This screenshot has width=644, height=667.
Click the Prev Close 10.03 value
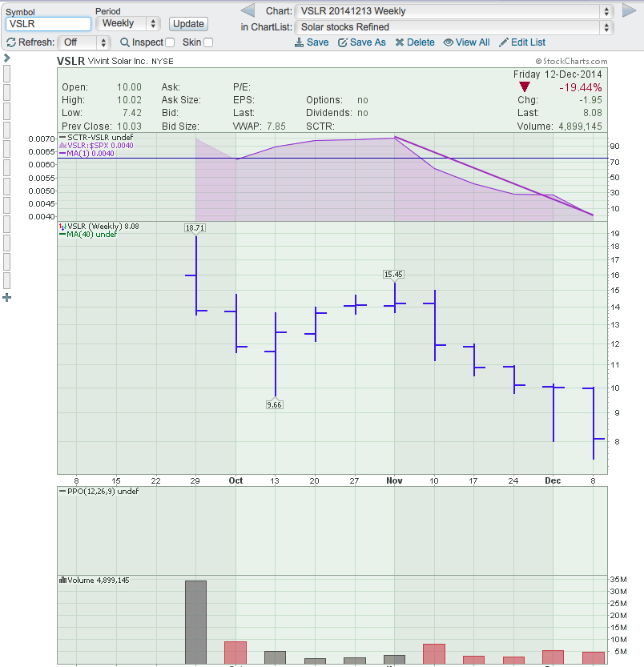[129, 127]
